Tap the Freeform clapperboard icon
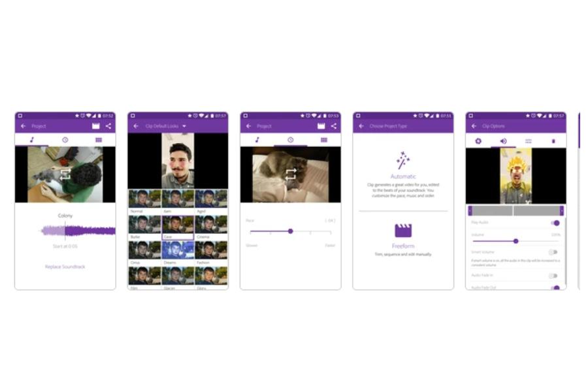 (403, 231)
